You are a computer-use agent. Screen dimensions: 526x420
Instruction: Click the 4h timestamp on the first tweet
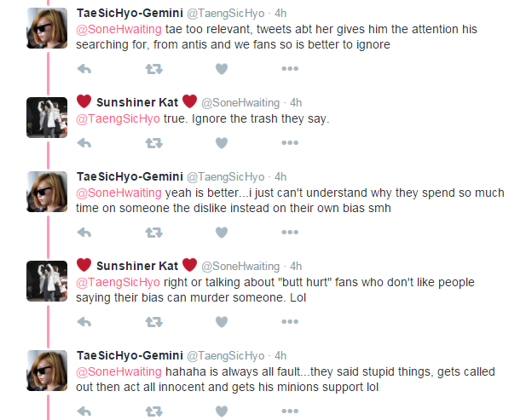(x=281, y=13)
